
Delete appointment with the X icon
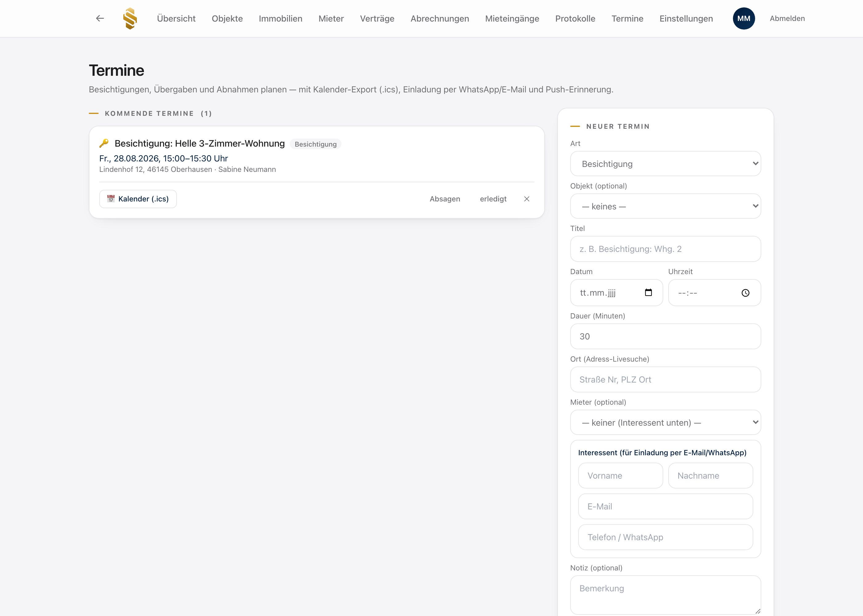coord(526,199)
